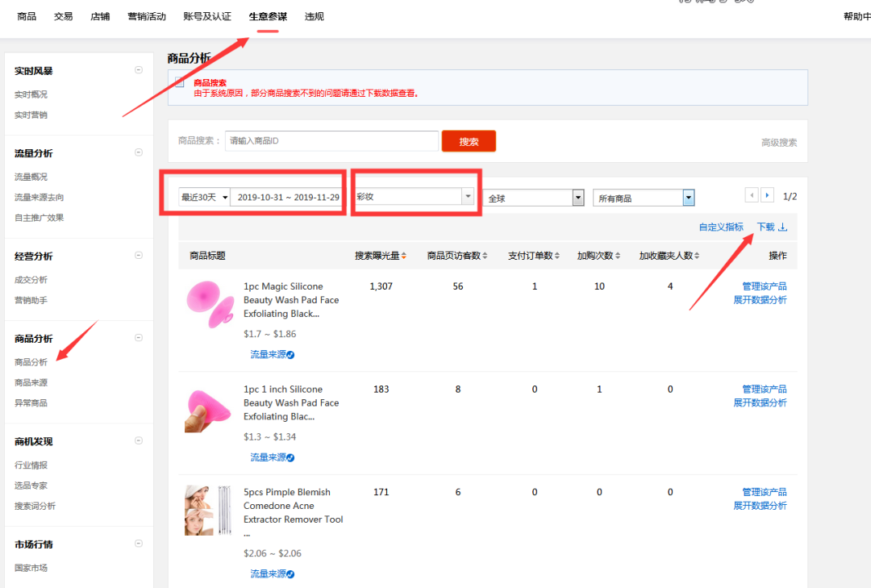
Task: Open 流量来源去向 in the sidebar
Action: [40, 198]
